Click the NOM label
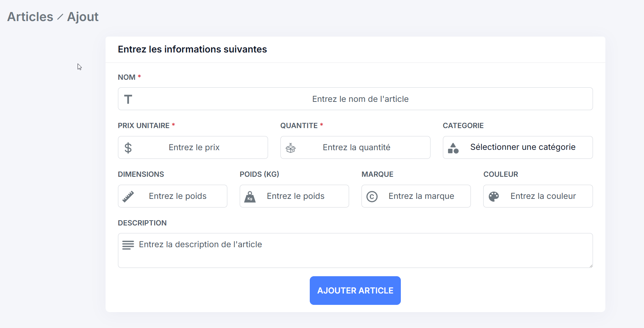Viewport: 644px width, 328px height. click(127, 77)
